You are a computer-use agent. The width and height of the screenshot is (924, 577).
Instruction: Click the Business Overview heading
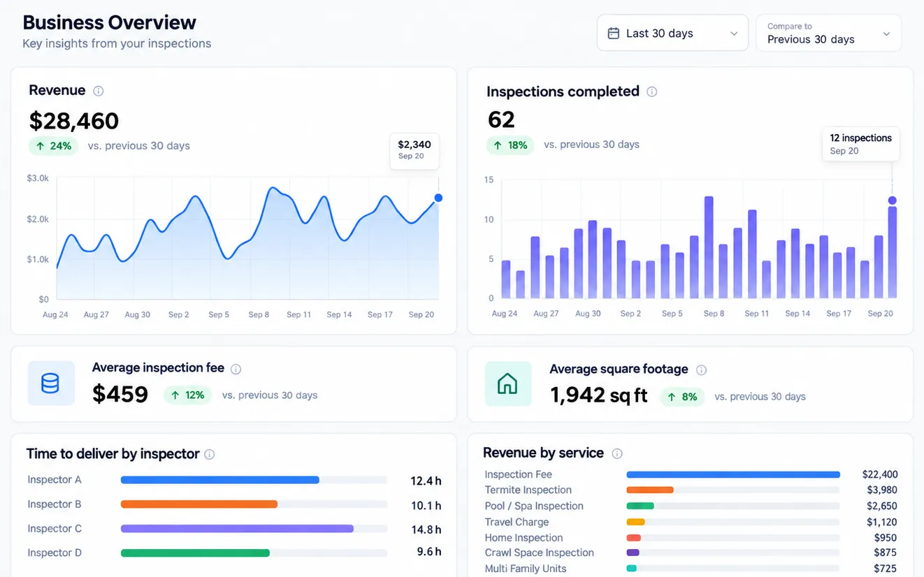tap(110, 22)
